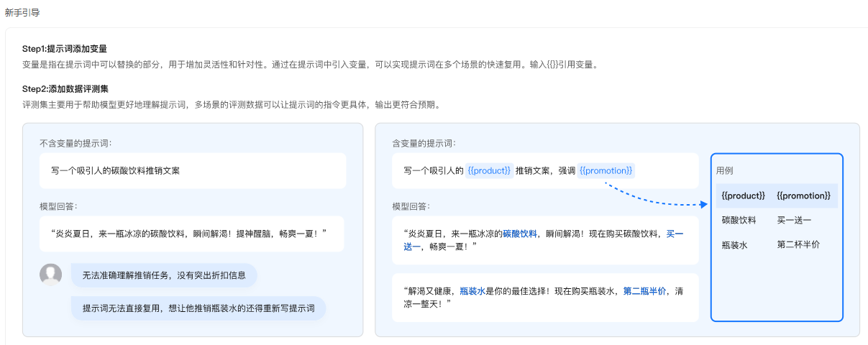Click the Step1:提示词添加变量 heading
868x345 pixels.
(x=65, y=49)
